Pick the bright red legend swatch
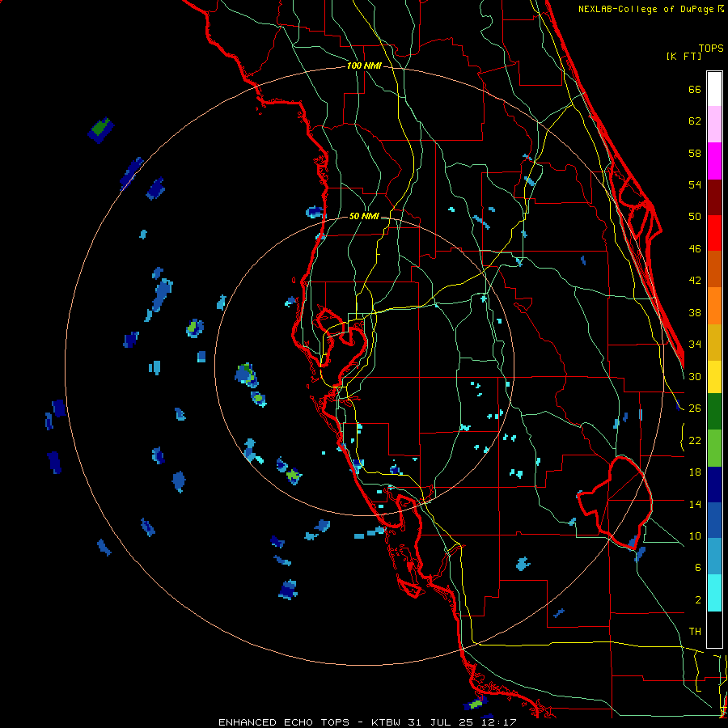The image size is (728, 728). [x=714, y=233]
